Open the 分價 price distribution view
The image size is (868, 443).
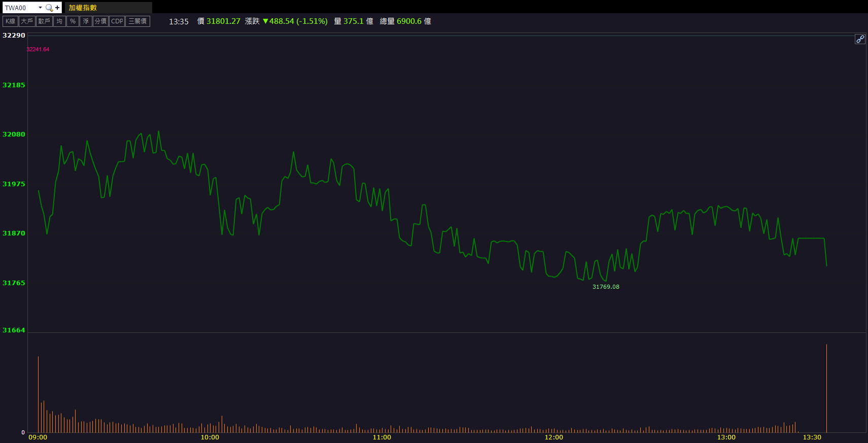click(100, 21)
